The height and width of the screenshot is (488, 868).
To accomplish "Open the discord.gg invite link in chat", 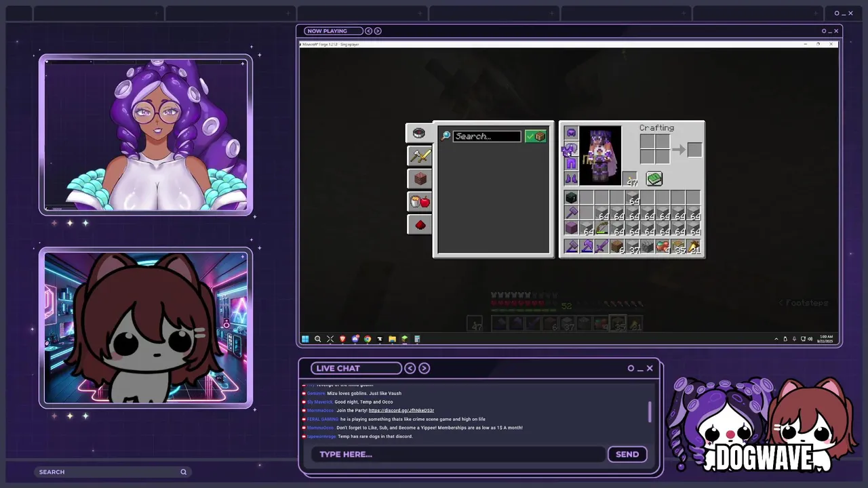I will pos(401,410).
